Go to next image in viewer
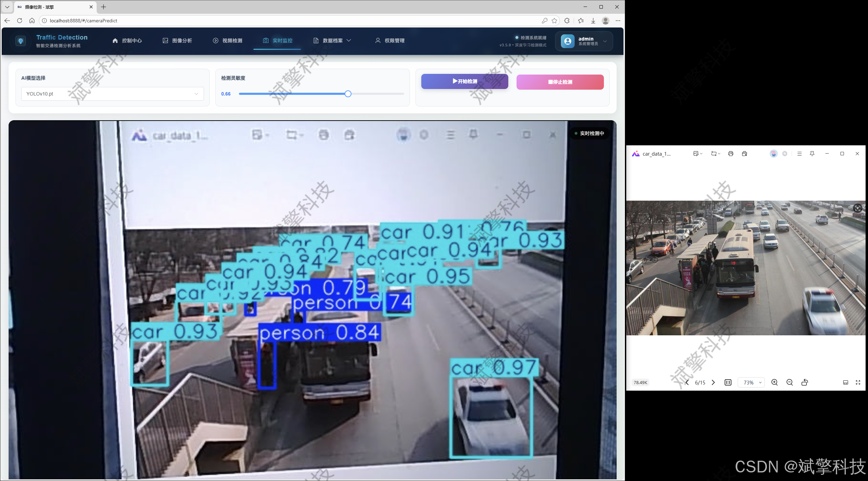This screenshot has height=481, width=868. [x=713, y=382]
